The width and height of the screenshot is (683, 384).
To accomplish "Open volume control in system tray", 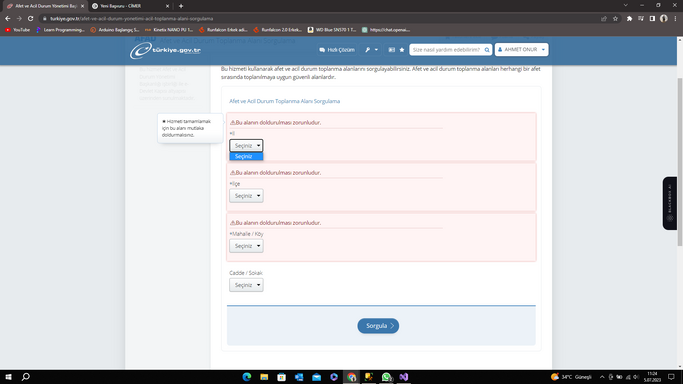I will [x=636, y=377].
